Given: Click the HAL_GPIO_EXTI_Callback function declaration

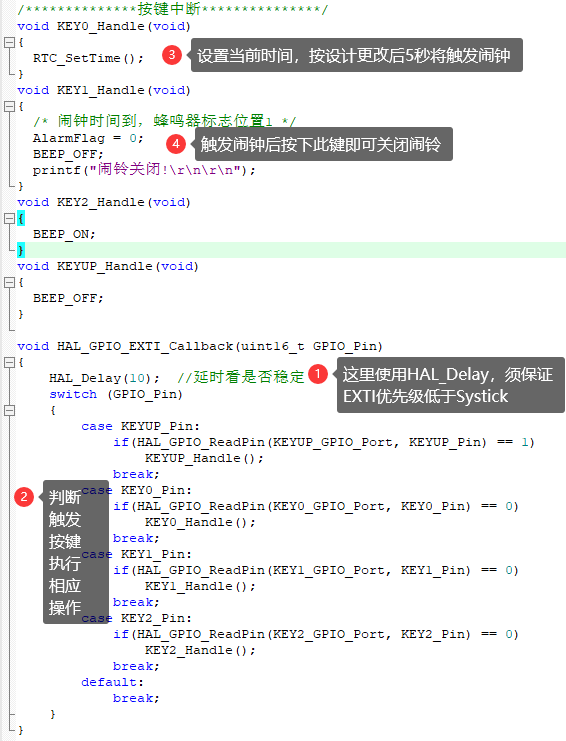Looking at the screenshot, I should coord(200,346).
